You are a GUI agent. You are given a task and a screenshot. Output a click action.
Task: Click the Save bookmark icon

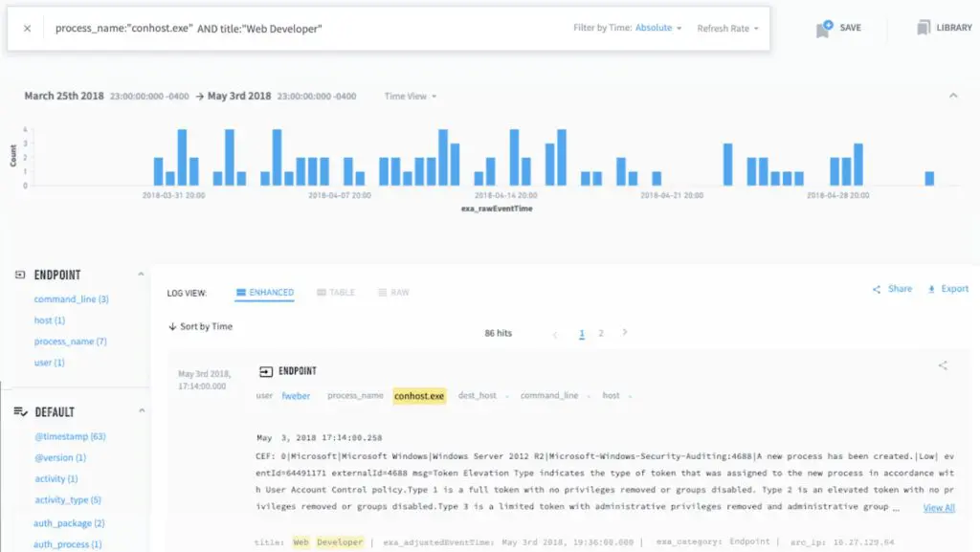tap(824, 29)
